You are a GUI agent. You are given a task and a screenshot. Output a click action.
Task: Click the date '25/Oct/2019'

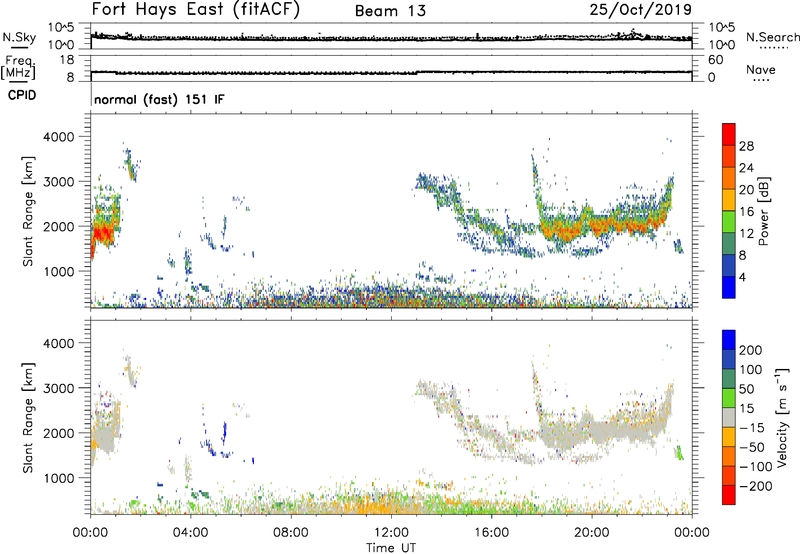640,10
